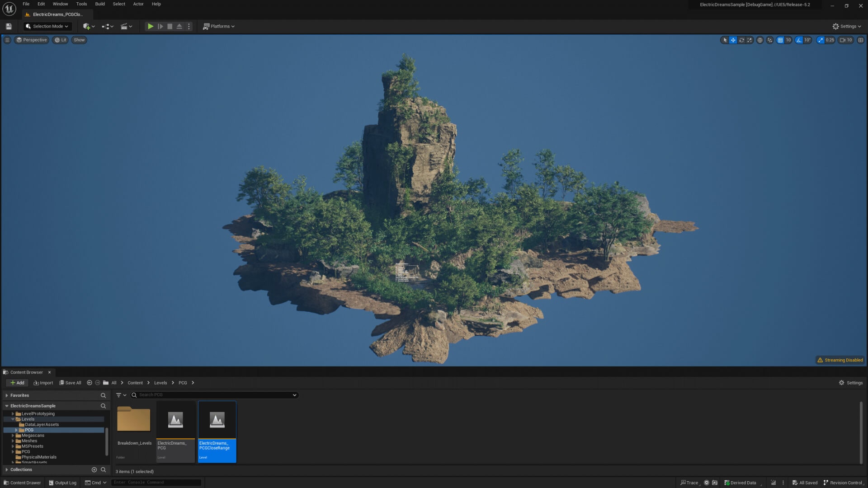Open the quick add content menu
The height and width of the screenshot is (488, 868).
pos(89,26)
